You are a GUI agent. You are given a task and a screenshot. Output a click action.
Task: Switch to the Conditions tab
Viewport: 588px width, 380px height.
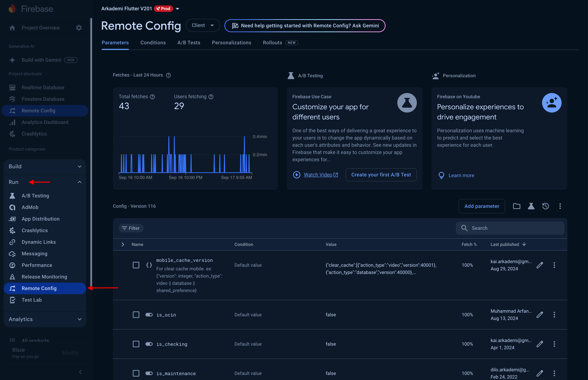coord(153,43)
